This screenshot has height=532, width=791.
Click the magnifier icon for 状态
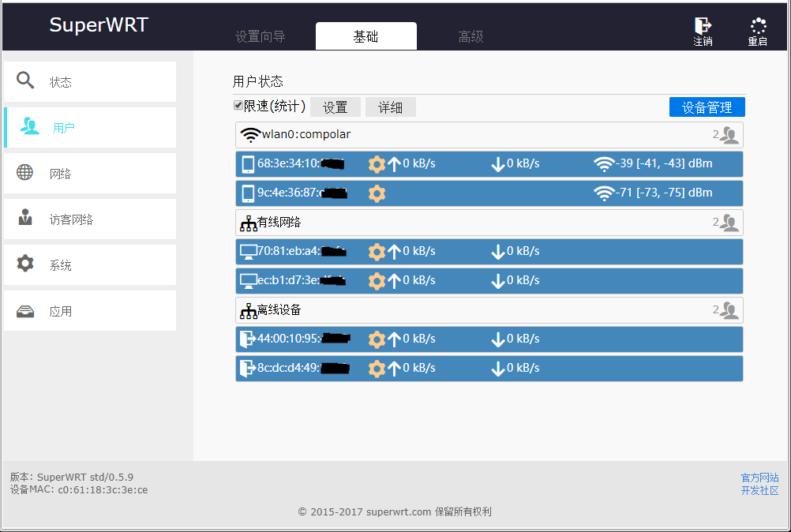click(x=25, y=81)
